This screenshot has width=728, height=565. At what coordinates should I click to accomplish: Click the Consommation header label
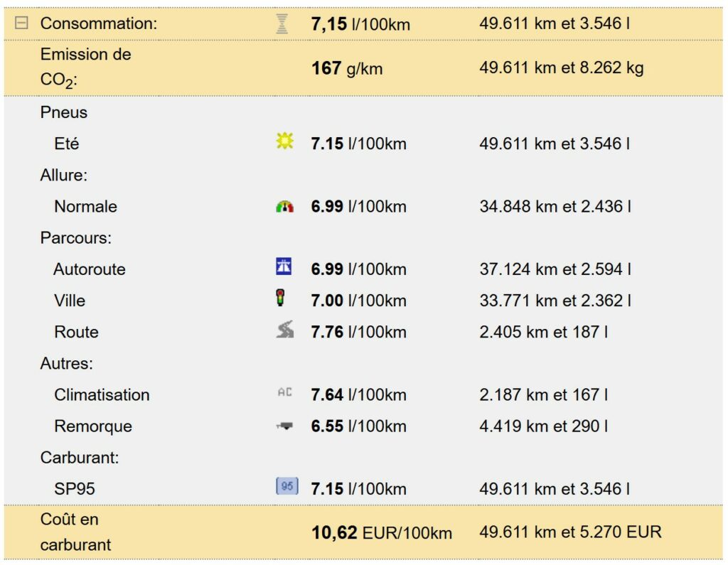click(98, 23)
